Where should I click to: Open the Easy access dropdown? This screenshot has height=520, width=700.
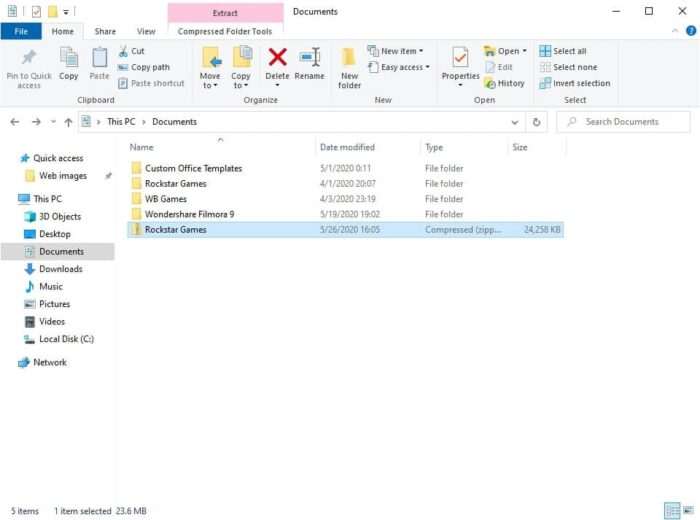399,67
